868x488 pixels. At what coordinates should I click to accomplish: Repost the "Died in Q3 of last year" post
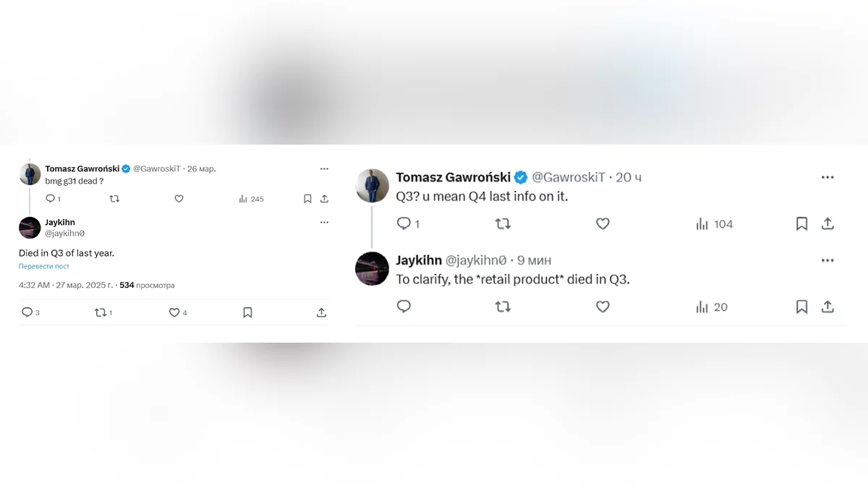coord(101,312)
